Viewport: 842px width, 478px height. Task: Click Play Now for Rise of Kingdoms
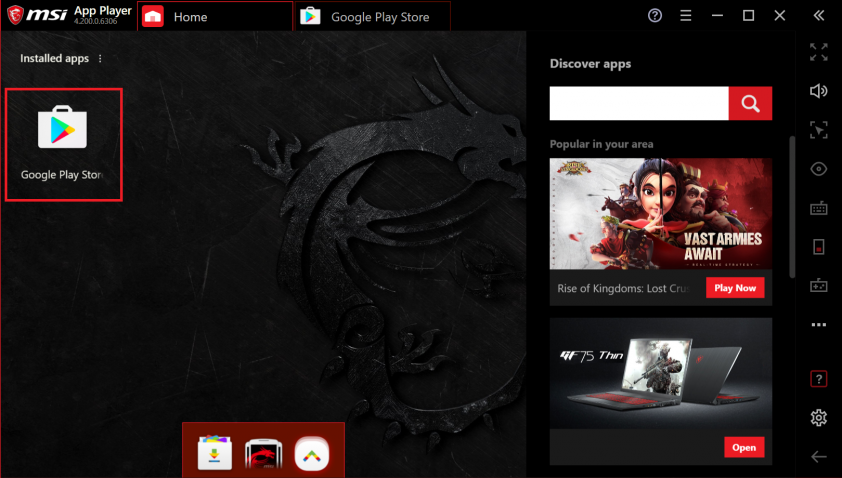click(x=735, y=288)
